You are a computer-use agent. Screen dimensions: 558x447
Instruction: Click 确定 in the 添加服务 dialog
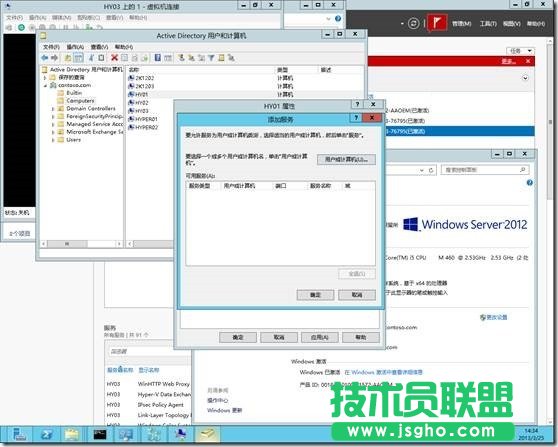315,295
